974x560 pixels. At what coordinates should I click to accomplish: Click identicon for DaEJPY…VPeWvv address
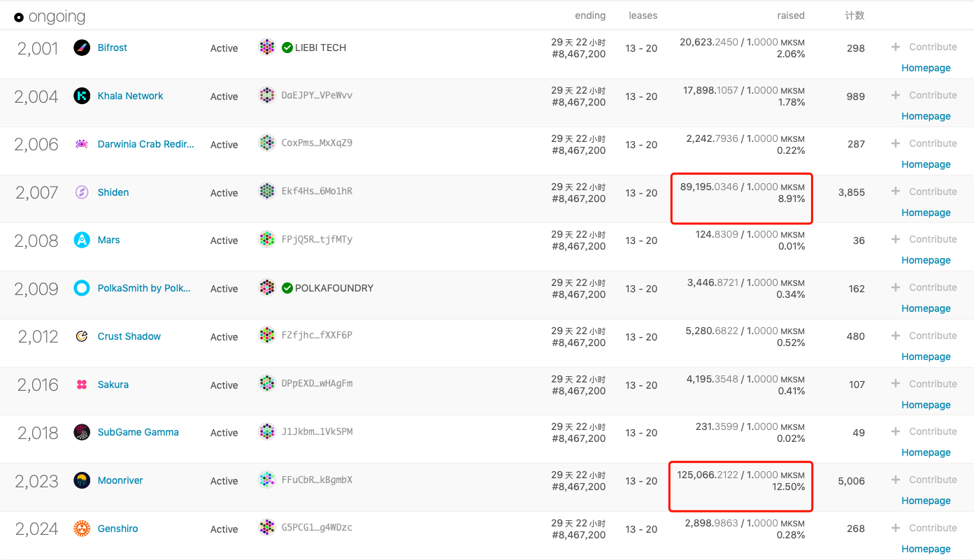[x=267, y=95]
